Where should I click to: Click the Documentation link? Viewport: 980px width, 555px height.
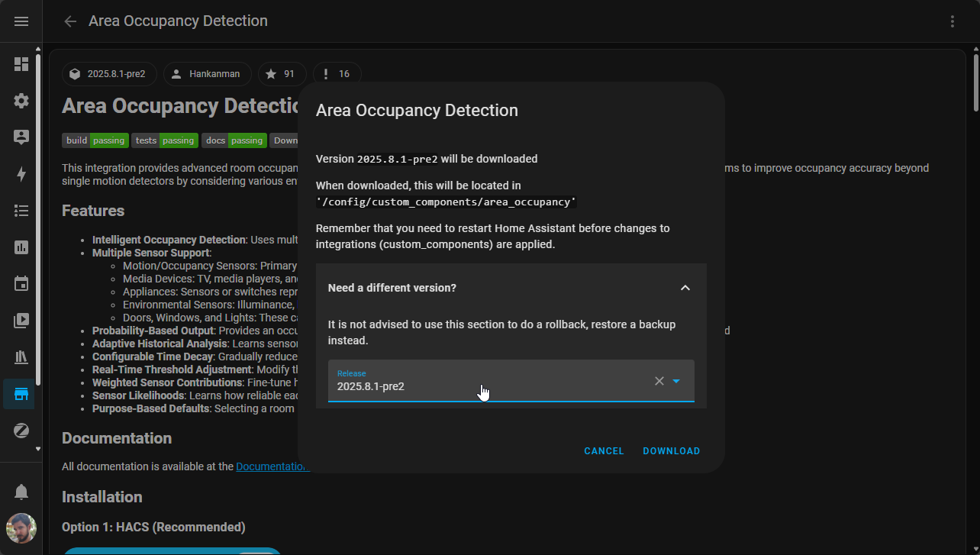[271, 466]
